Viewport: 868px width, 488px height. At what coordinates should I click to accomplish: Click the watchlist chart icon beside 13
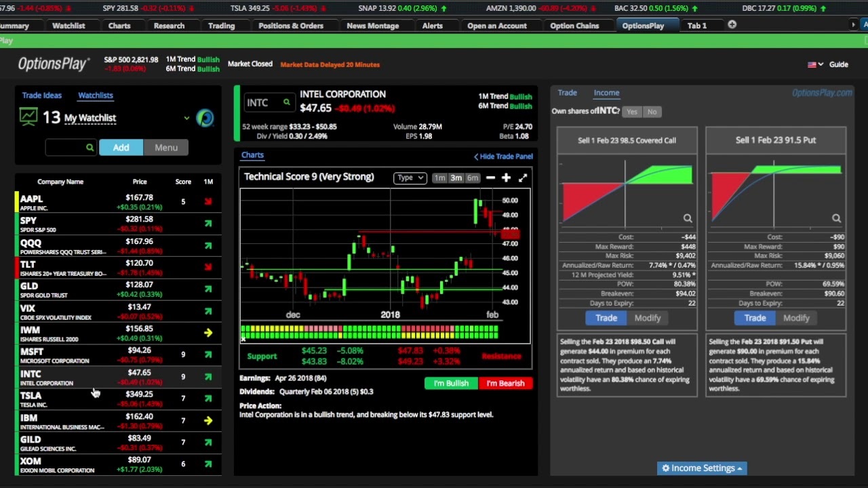(28, 117)
